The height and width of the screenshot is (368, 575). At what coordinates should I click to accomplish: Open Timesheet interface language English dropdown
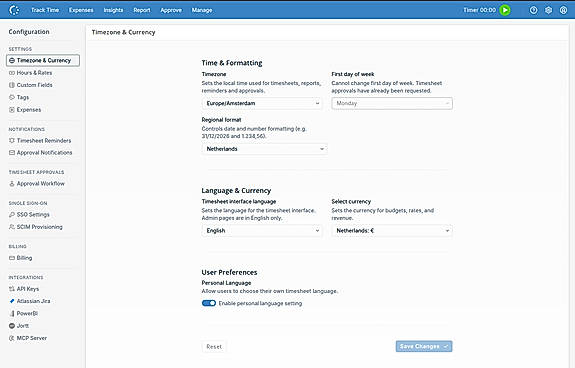coord(262,231)
